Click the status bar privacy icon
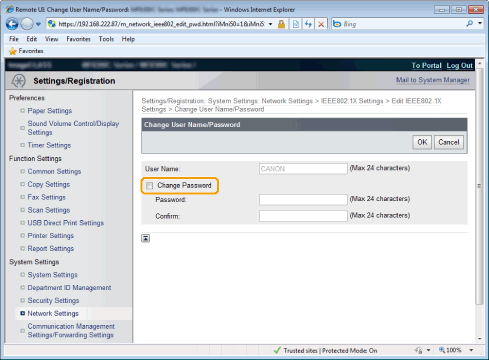This screenshot has width=489, height=360. [x=419, y=350]
